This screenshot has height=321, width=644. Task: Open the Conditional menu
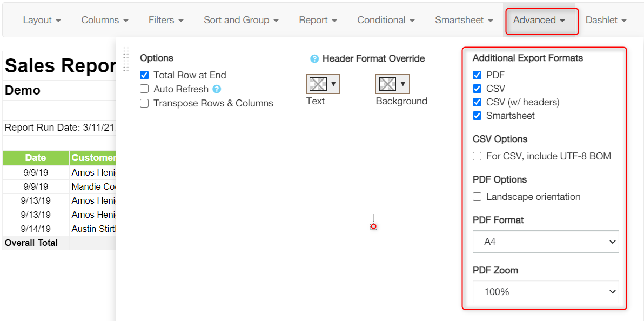click(x=386, y=20)
